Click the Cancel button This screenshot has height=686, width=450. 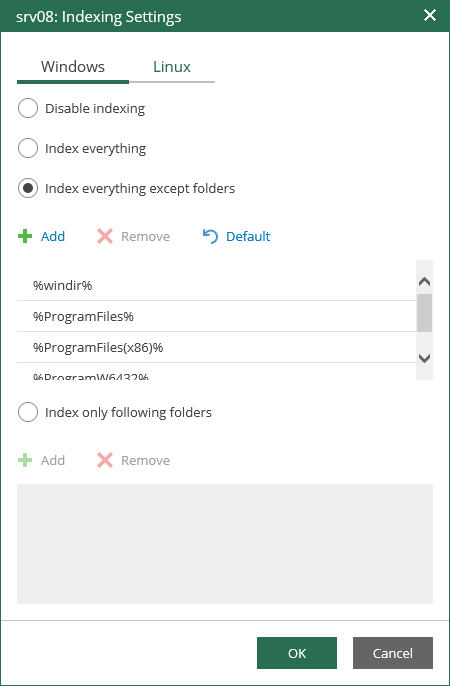[393, 653]
